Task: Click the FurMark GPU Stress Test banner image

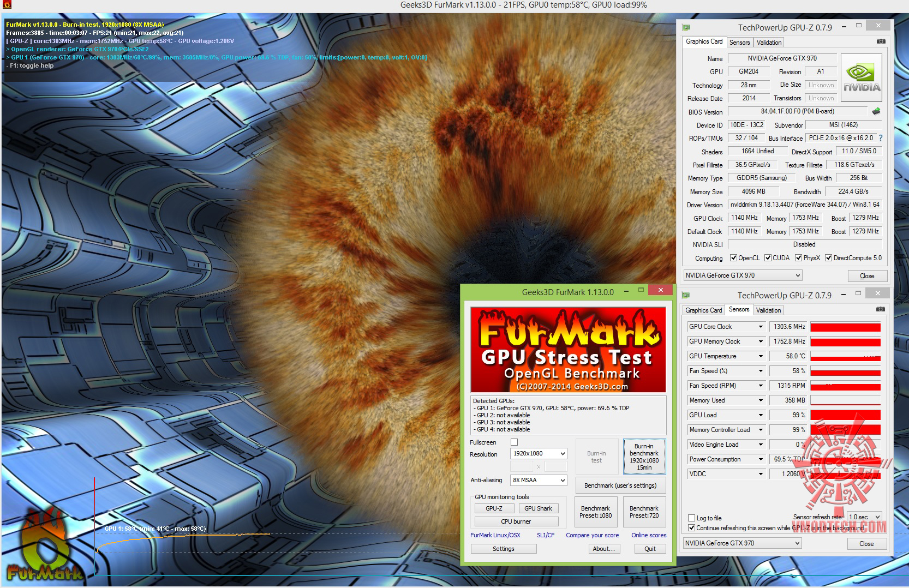Action: tap(568, 350)
